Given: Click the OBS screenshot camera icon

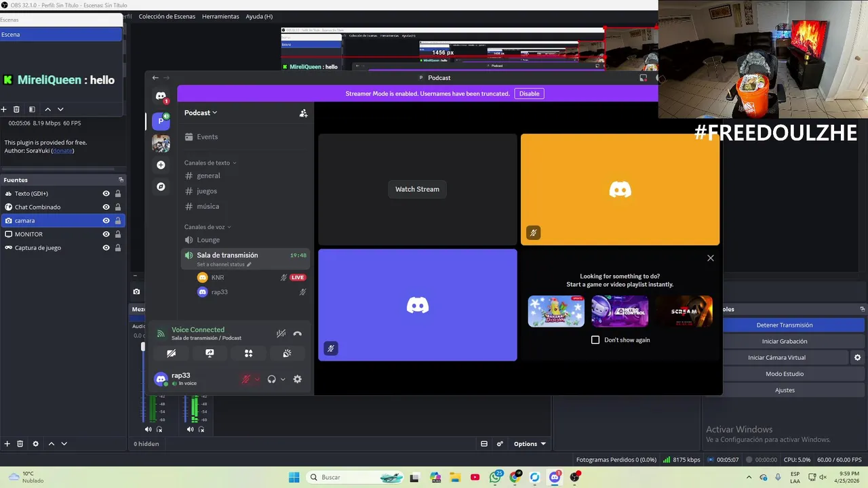Looking at the screenshot, I should click(x=136, y=291).
